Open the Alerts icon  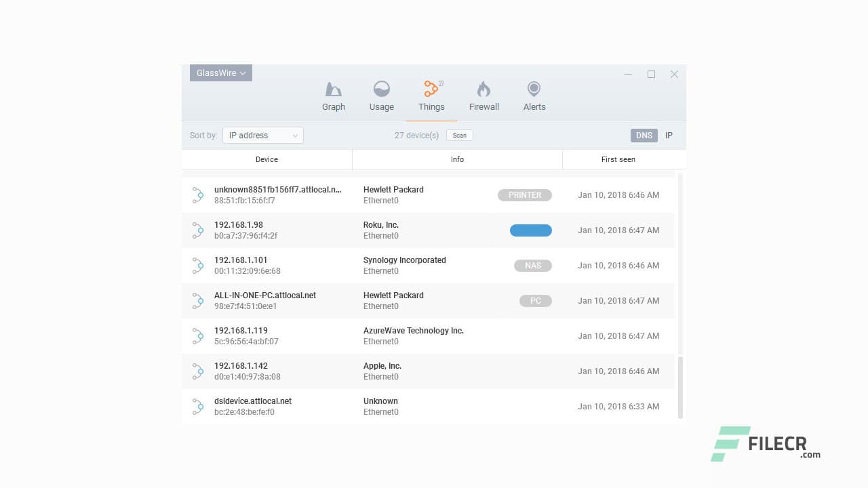534,89
